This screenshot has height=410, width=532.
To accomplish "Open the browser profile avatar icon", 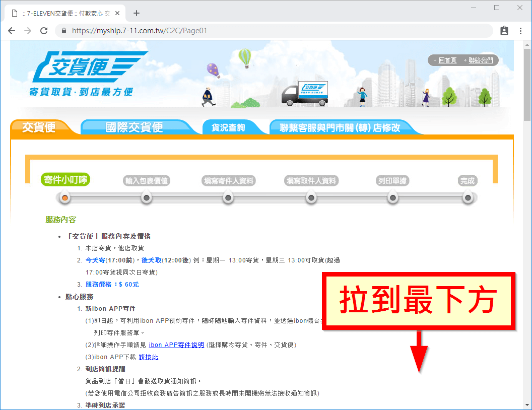I will coord(504,31).
